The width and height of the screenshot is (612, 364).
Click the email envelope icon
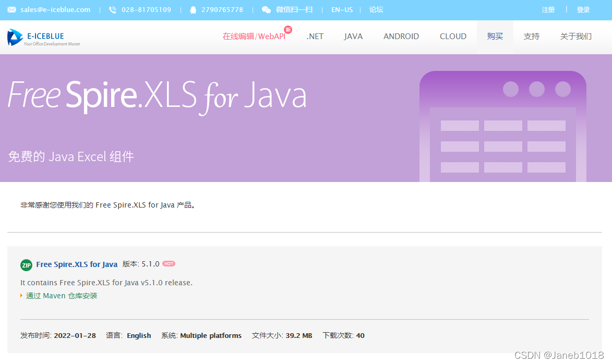[x=11, y=10]
